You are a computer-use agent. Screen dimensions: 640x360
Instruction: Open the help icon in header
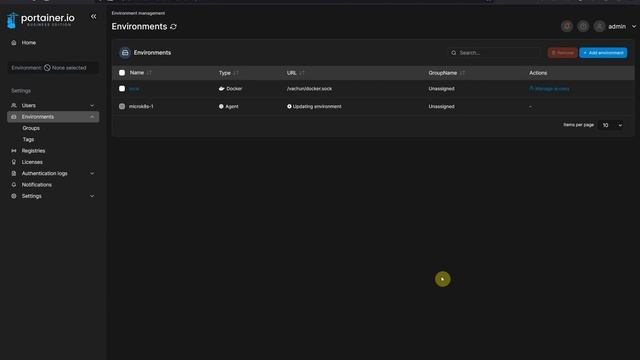(x=583, y=26)
